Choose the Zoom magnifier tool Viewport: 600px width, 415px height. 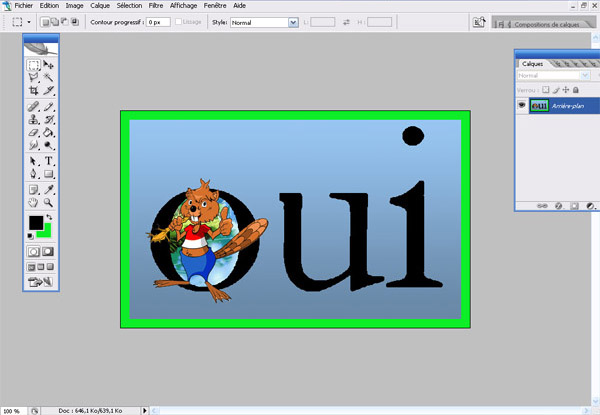[48, 202]
